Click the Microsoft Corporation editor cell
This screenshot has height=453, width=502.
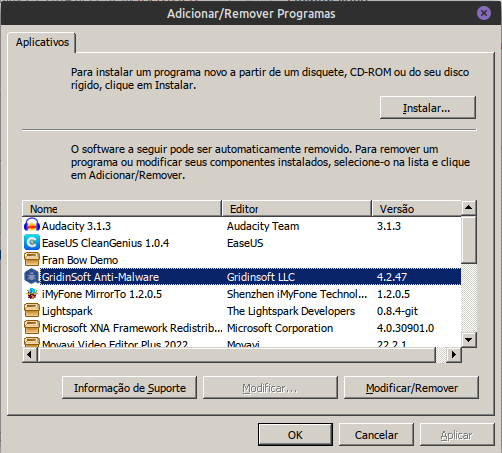280,328
